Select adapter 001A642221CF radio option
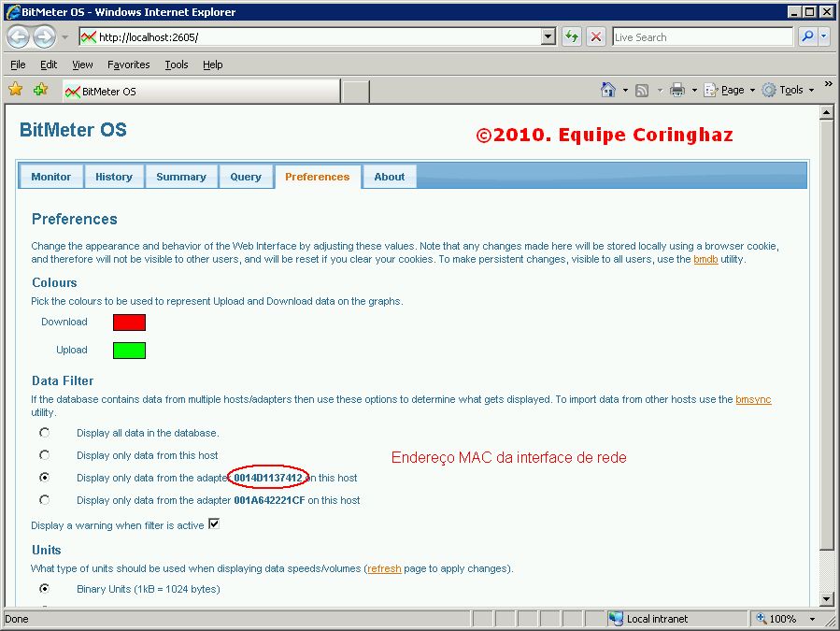The height and width of the screenshot is (631, 840). point(45,499)
